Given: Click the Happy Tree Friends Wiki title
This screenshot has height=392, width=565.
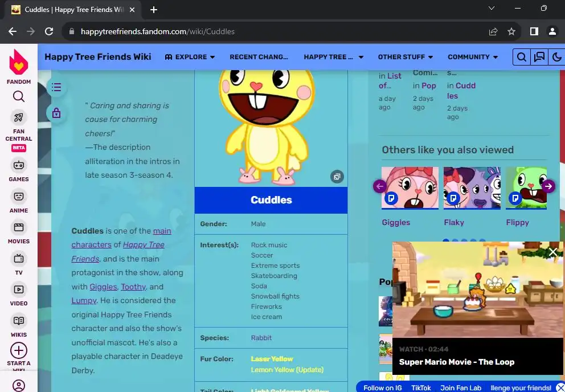Looking at the screenshot, I should pyautogui.click(x=98, y=57).
